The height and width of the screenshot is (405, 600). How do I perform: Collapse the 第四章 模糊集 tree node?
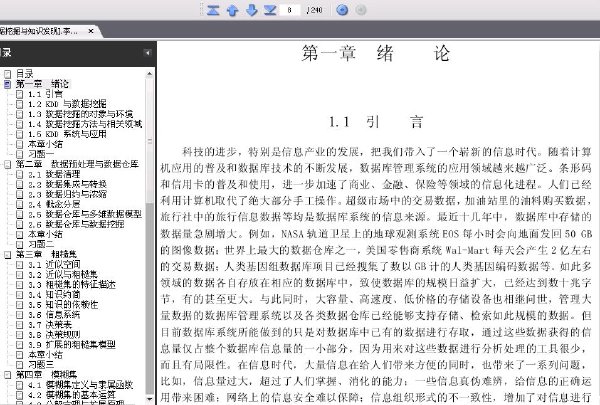click(7, 375)
